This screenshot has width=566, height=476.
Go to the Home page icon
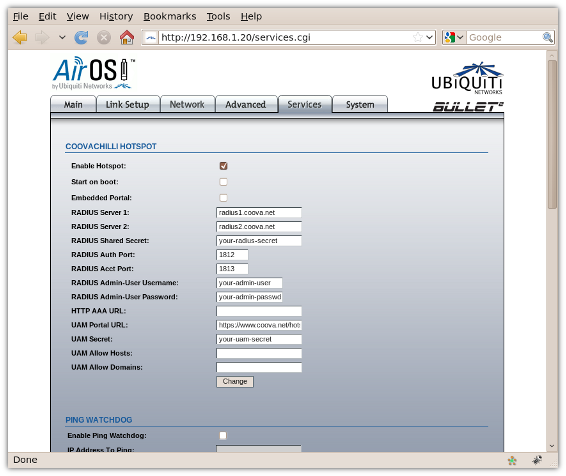tap(127, 38)
